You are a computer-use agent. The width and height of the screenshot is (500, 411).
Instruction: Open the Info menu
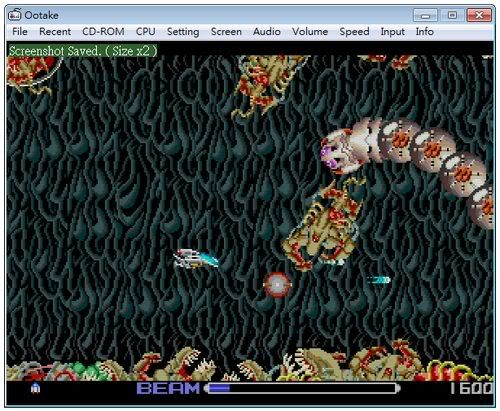[x=425, y=32]
